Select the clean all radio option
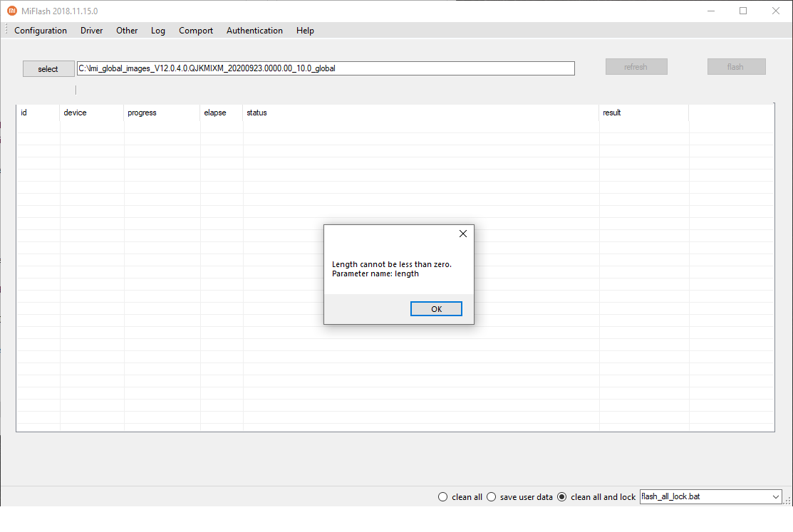Screen dimensions: 793x532 click(x=443, y=497)
